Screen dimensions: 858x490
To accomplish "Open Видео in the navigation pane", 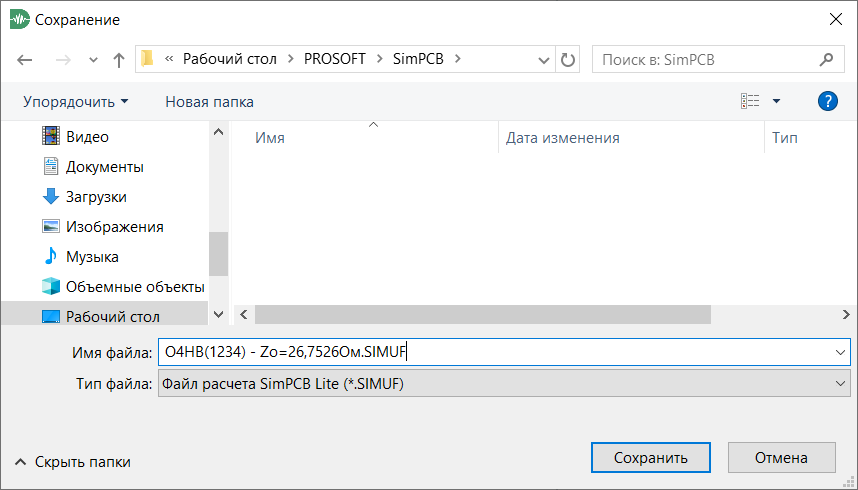I will [87, 136].
